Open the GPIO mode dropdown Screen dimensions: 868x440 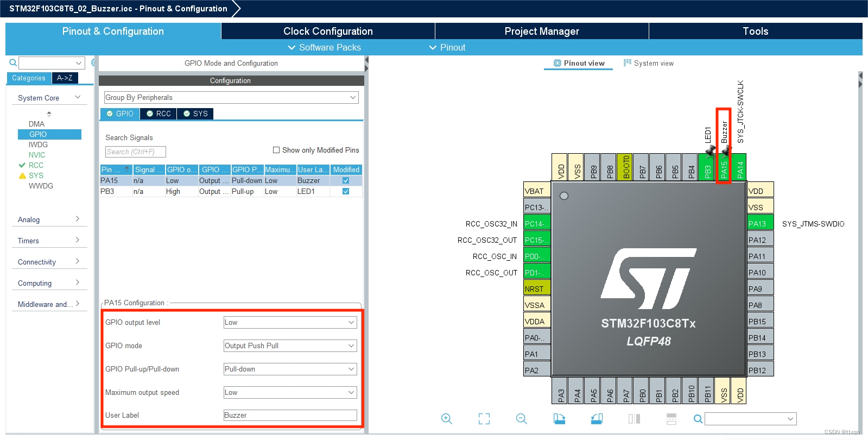(290, 345)
